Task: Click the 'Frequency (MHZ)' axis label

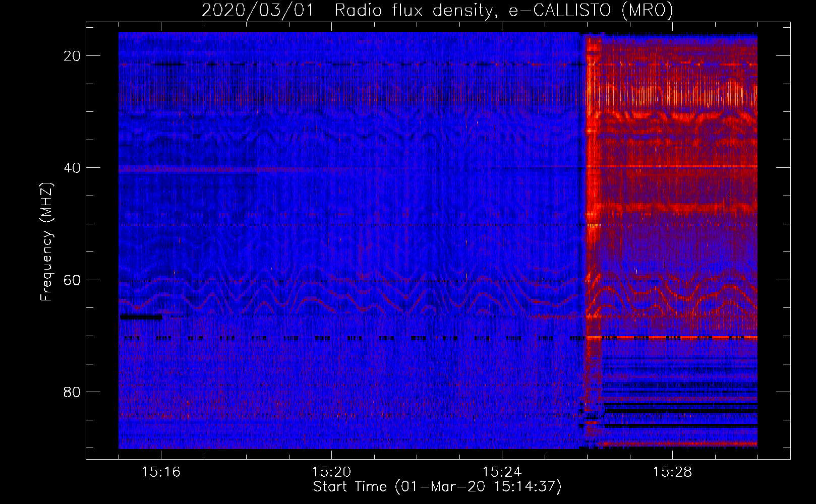Action: pyautogui.click(x=46, y=241)
